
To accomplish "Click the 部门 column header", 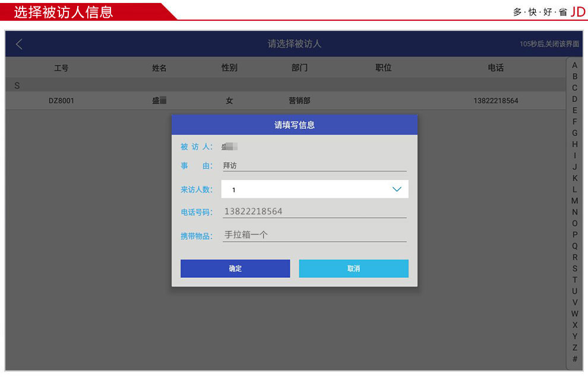I will click(299, 68).
